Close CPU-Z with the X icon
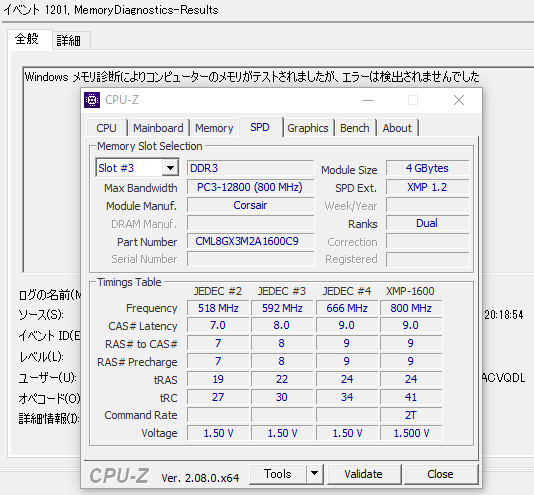Image resolution: width=534 pixels, height=495 pixels. point(459,100)
